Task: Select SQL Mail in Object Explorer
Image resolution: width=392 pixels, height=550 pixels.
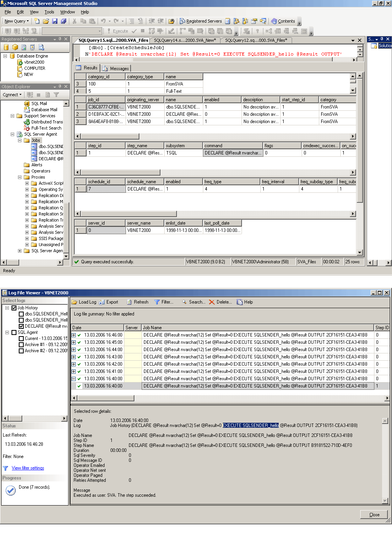Action: 39,103
